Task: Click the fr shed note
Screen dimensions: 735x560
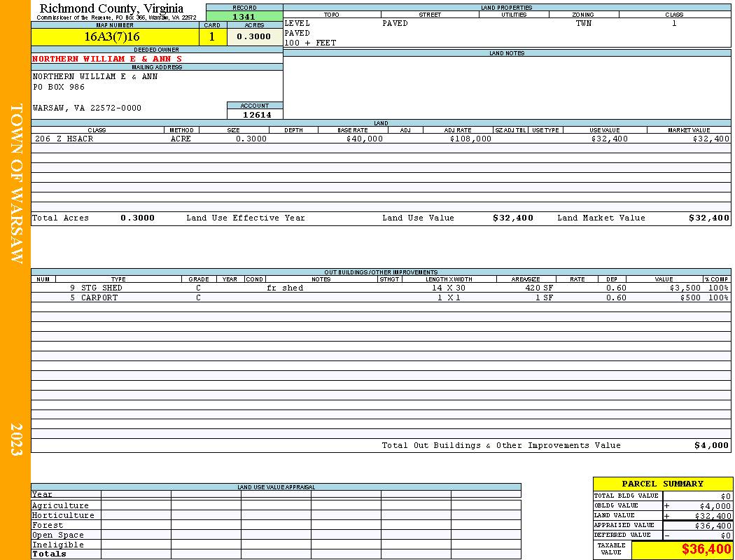Action: (x=285, y=288)
